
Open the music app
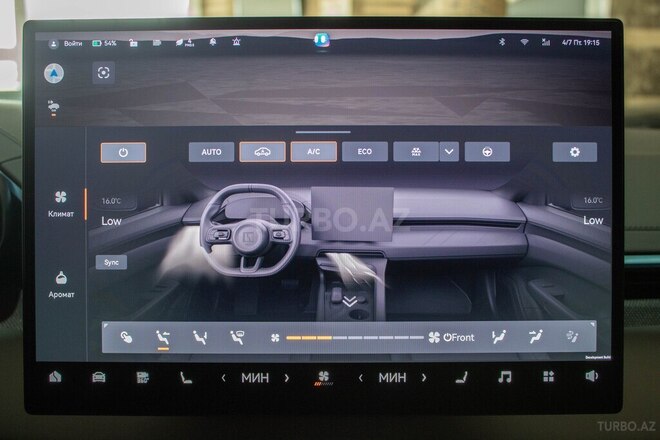(505, 376)
